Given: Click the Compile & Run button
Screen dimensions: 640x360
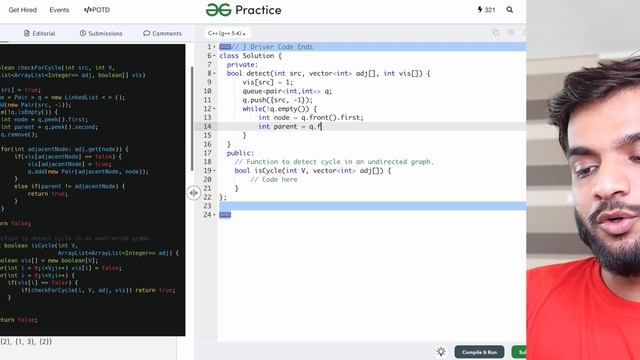Looking at the screenshot, I should [x=479, y=352].
